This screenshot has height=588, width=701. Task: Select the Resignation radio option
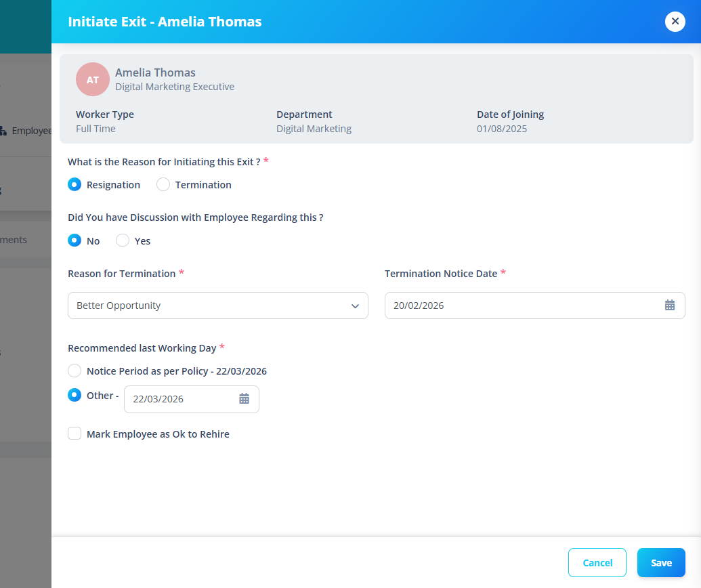75,185
